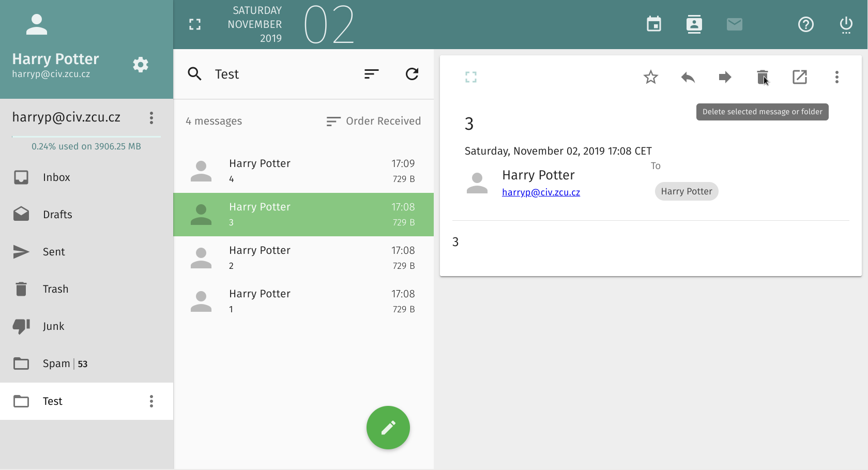Refresh the message list
This screenshot has width=868, height=470.
click(x=412, y=74)
